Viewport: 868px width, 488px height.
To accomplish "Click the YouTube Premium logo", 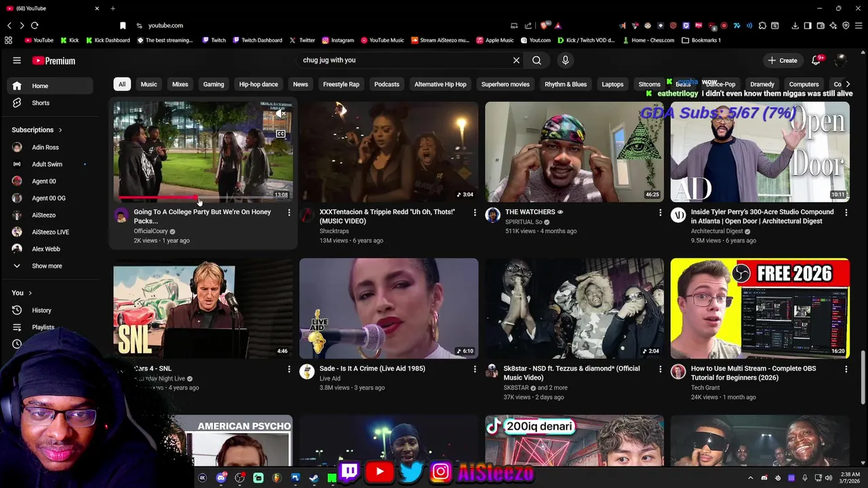I will click(54, 61).
